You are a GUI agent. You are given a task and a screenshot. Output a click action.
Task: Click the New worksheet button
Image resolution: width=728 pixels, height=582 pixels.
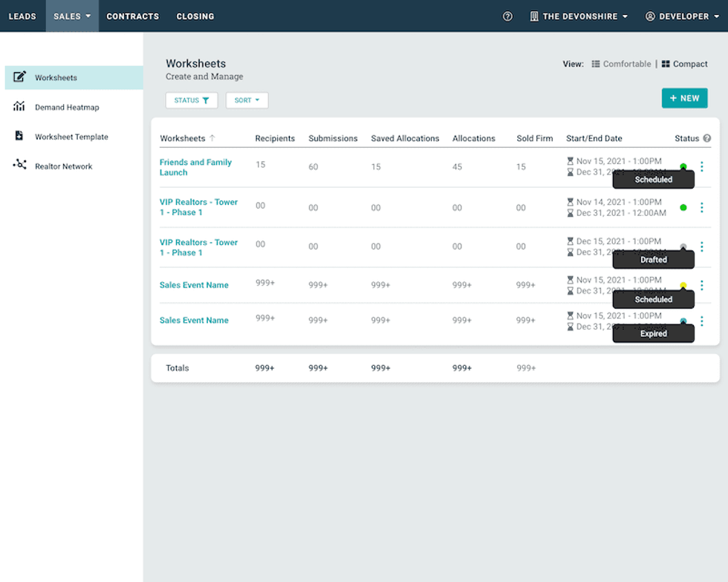(x=684, y=98)
